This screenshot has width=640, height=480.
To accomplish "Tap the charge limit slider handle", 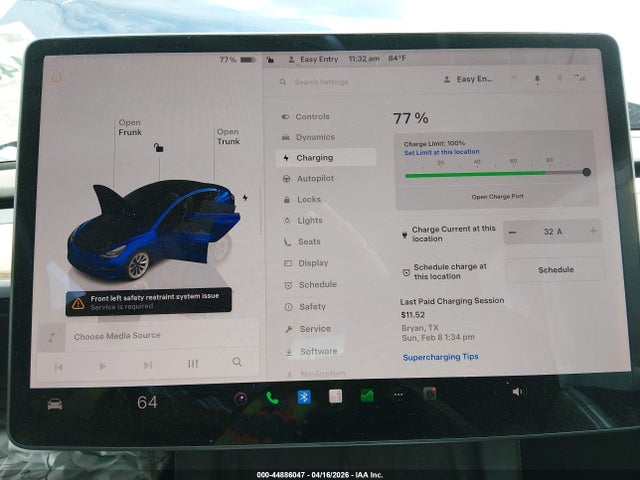I will point(587,172).
